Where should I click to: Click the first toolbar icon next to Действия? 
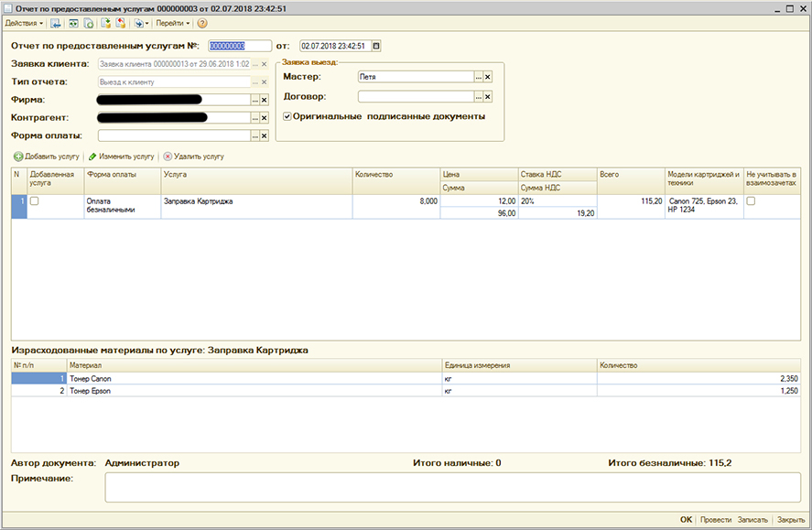click(56, 23)
